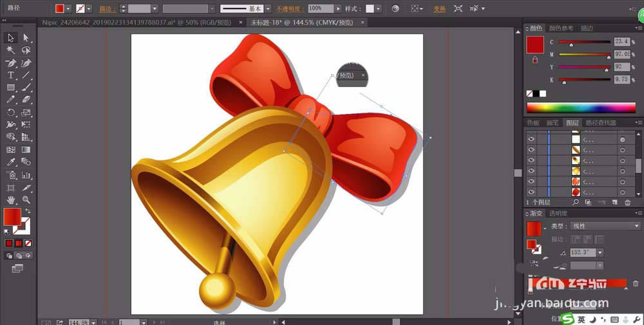Select the Pen tool

coord(11,63)
